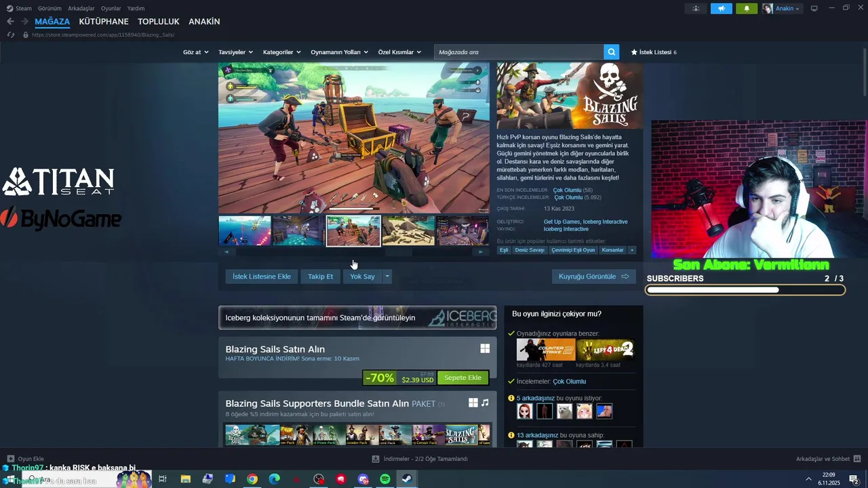
Task: Open the '13 arkadaşınız' friends link
Action: [537, 435]
